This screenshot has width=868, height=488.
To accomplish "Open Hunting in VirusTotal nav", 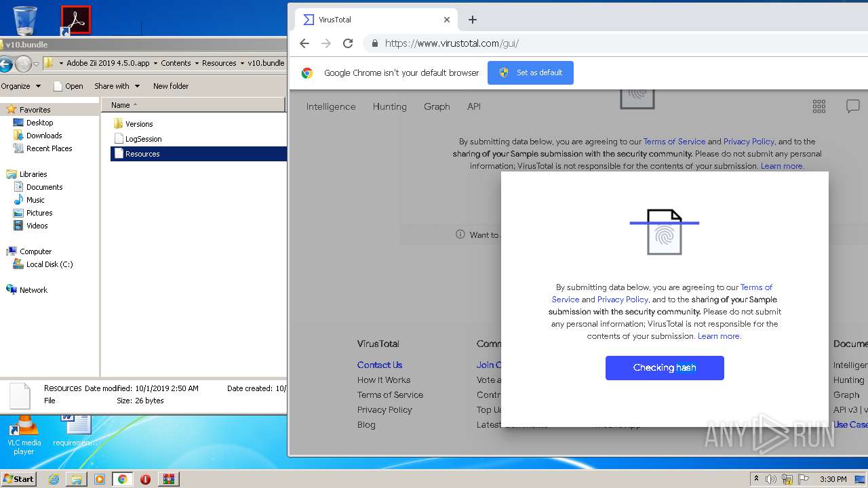I will 389,106.
